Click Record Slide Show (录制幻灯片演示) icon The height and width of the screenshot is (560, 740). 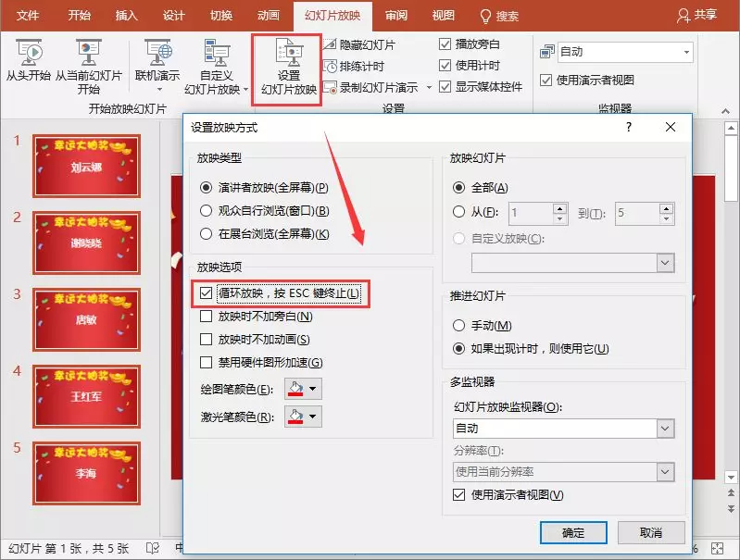[330, 87]
